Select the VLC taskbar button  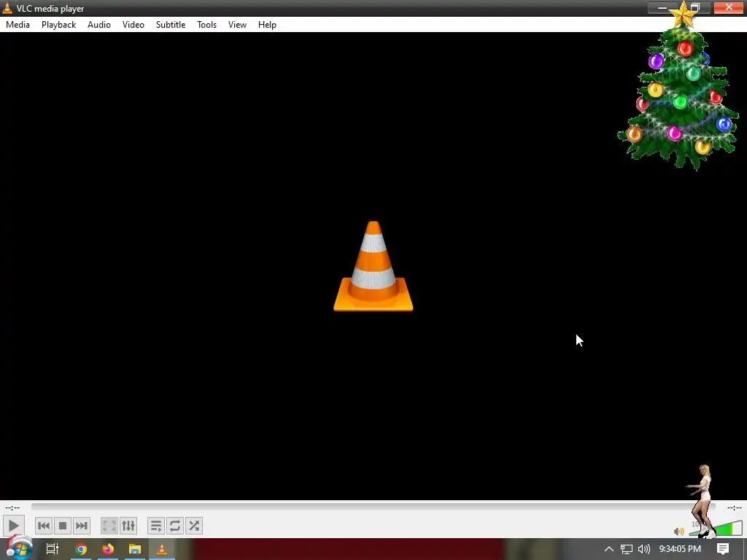[162, 549]
